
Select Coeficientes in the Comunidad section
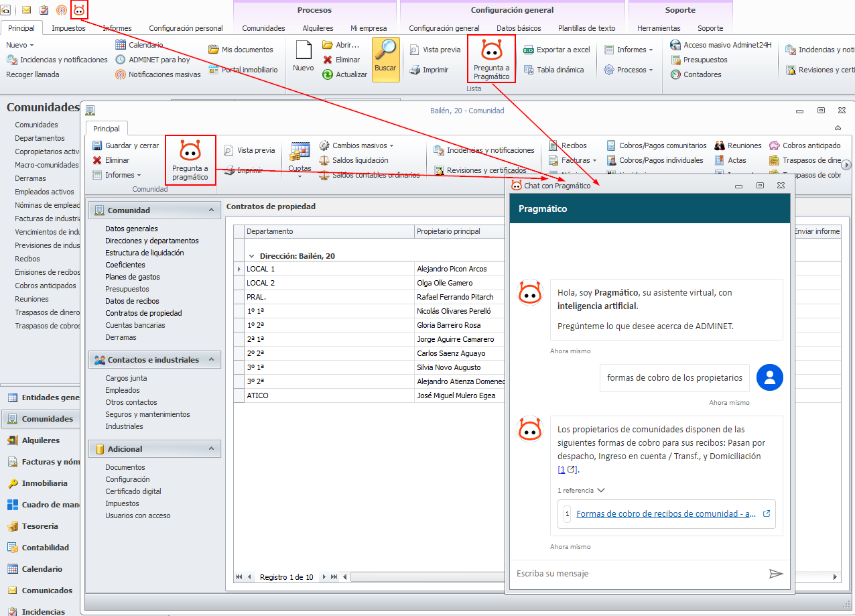coord(125,265)
